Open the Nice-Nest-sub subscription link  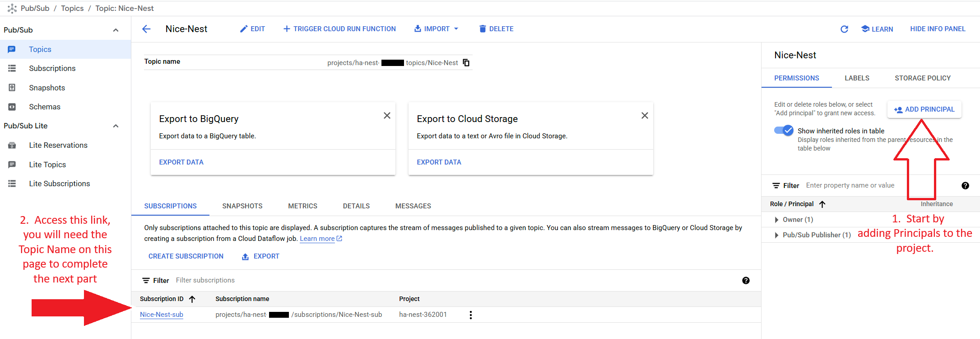tap(162, 315)
